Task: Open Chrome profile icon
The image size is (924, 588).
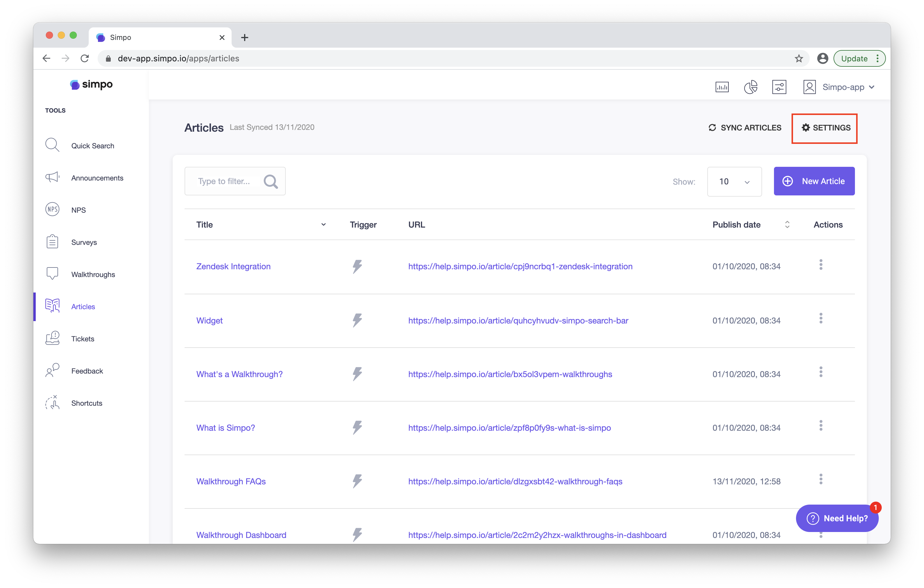Action: (822, 58)
